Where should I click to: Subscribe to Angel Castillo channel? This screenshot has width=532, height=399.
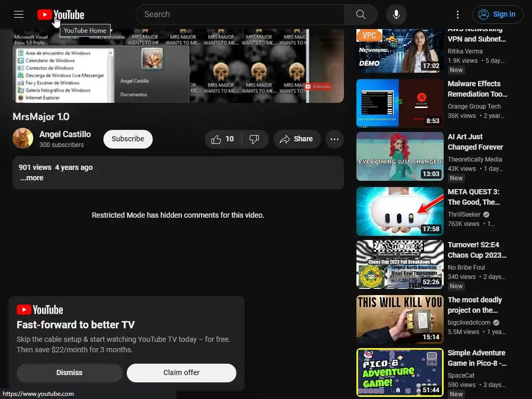[x=128, y=139]
